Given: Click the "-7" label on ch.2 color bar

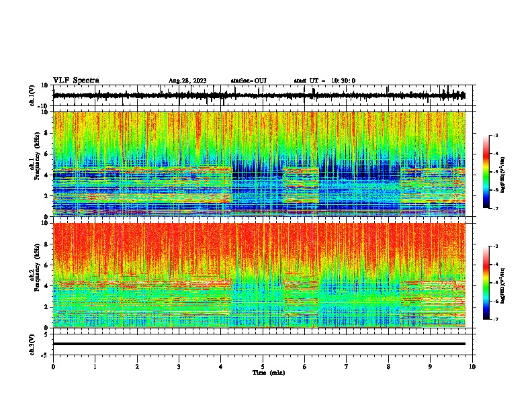Looking at the screenshot, I should coord(495,319).
